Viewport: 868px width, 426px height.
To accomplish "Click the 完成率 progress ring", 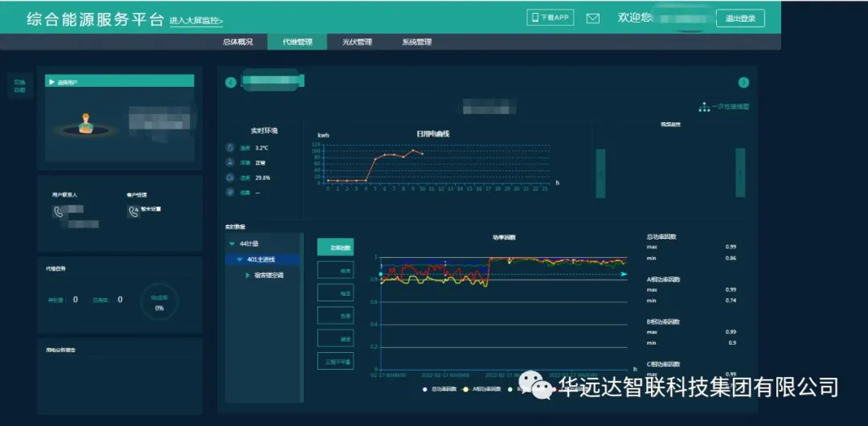I will pyautogui.click(x=158, y=302).
